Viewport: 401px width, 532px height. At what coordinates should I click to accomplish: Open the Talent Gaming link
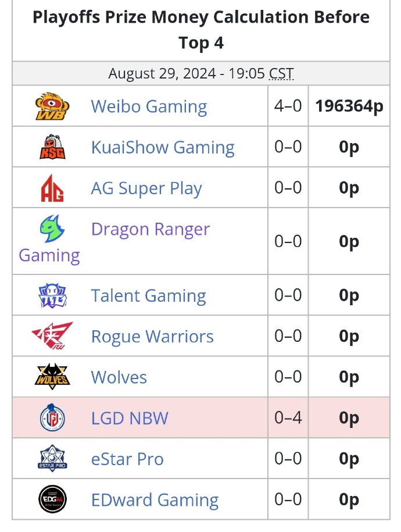[x=149, y=296]
